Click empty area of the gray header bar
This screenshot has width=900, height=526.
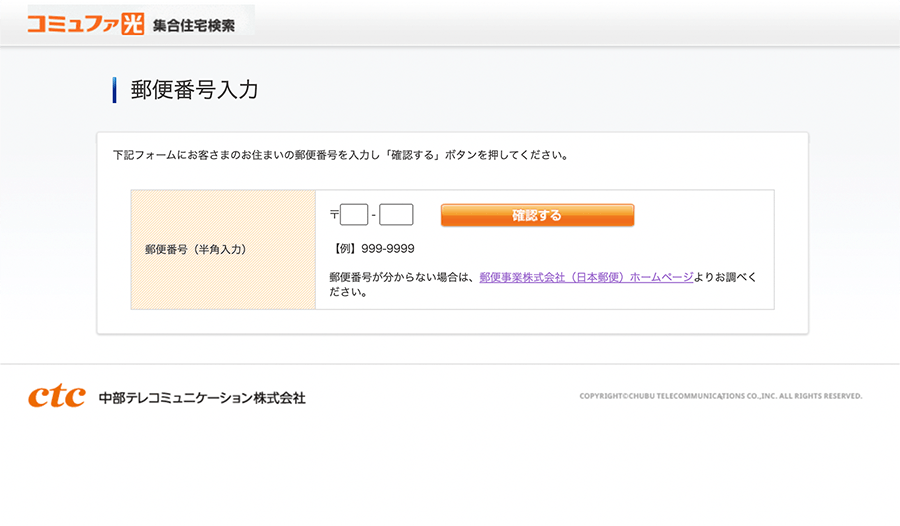pos(580,23)
